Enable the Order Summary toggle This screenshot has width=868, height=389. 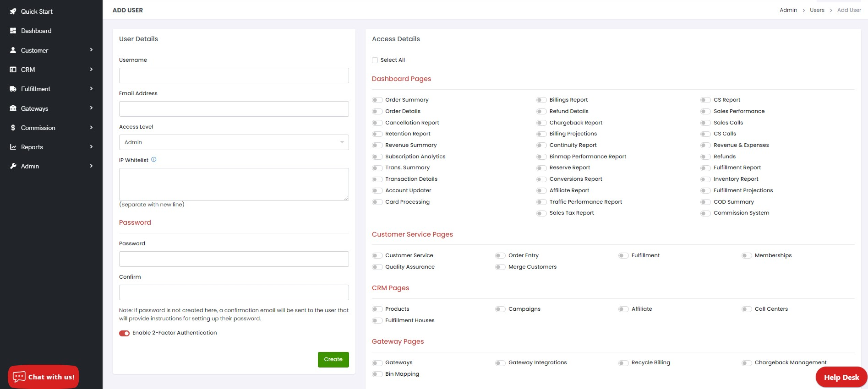pos(377,100)
